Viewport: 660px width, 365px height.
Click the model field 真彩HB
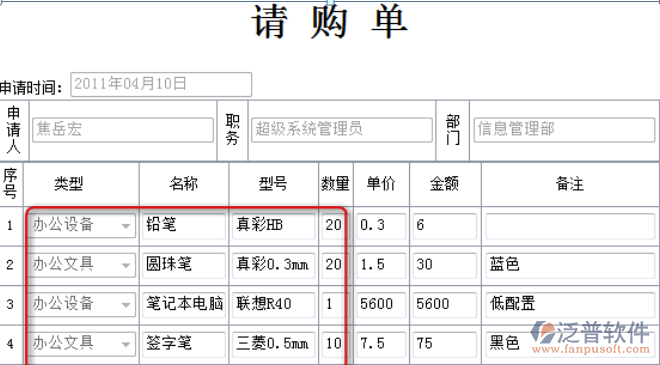click(274, 225)
